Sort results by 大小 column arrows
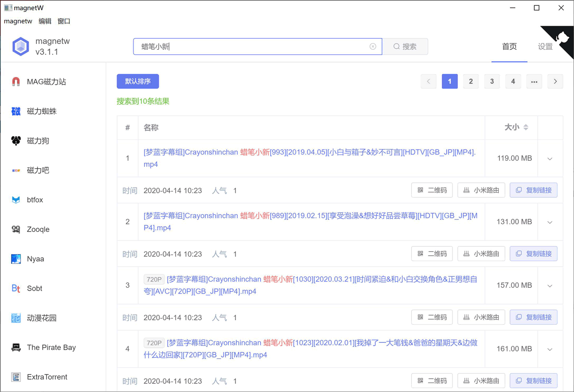The width and height of the screenshot is (574, 392). 526,128
